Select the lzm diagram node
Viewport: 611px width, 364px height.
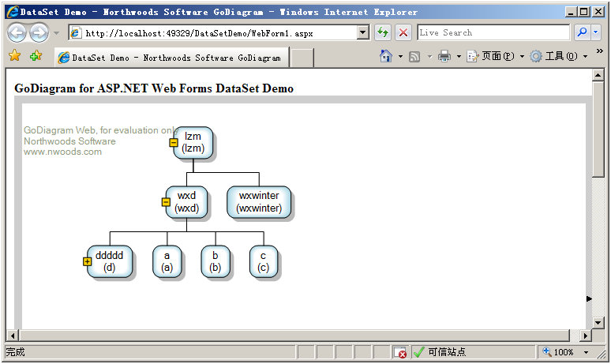193,143
